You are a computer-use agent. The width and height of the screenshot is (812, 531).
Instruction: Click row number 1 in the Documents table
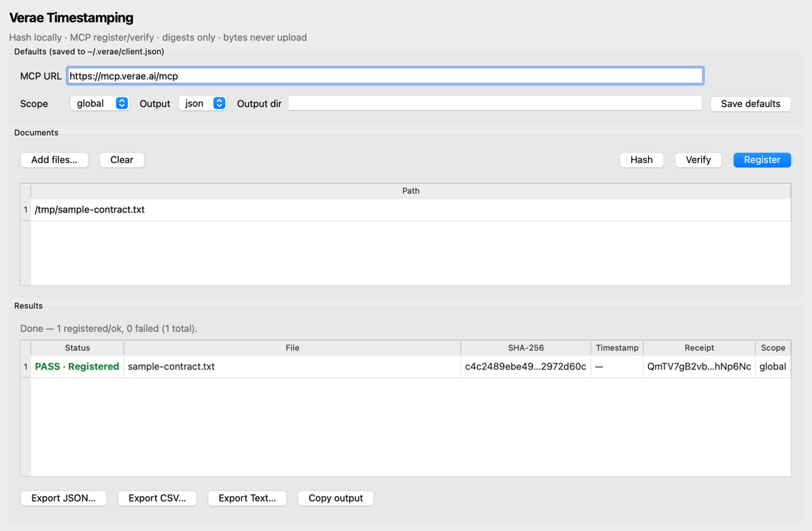pos(25,209)
